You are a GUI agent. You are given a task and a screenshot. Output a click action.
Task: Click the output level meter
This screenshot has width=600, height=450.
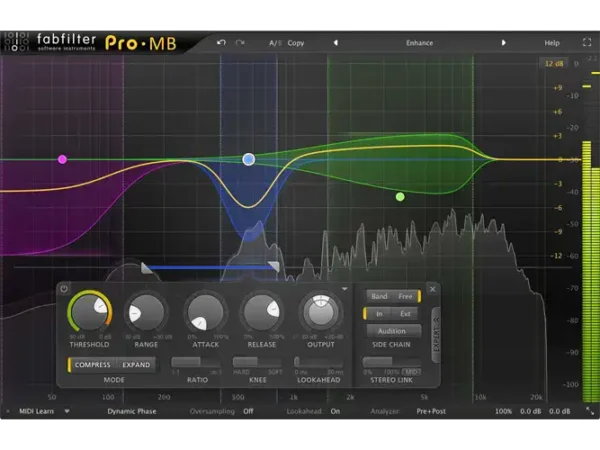590,272
